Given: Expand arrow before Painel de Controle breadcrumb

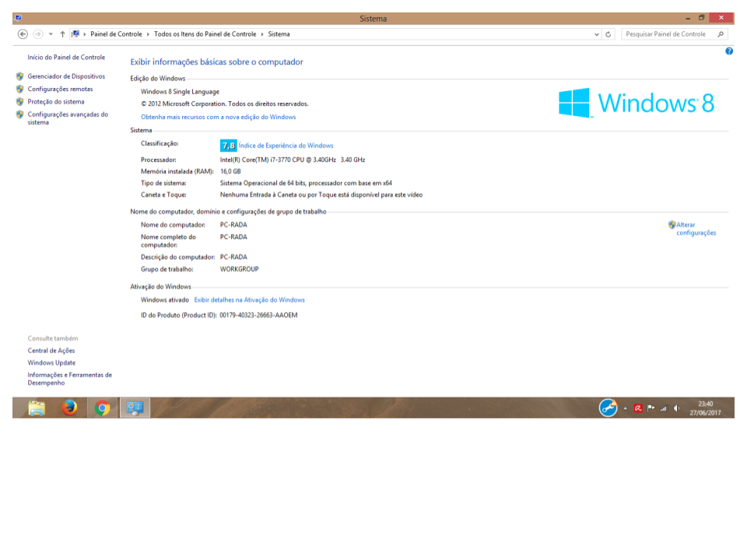Looking at the screenshot, I should pyautogui.click(x=85, y=34).
